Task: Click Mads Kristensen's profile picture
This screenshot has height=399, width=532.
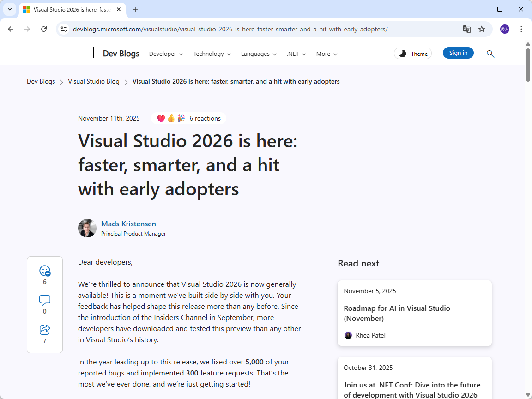Action: point(87,228)
